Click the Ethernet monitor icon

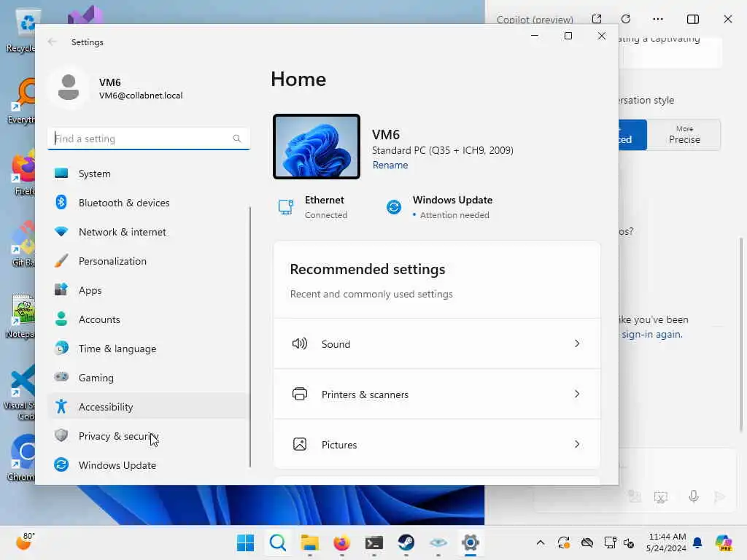(286, 207)
